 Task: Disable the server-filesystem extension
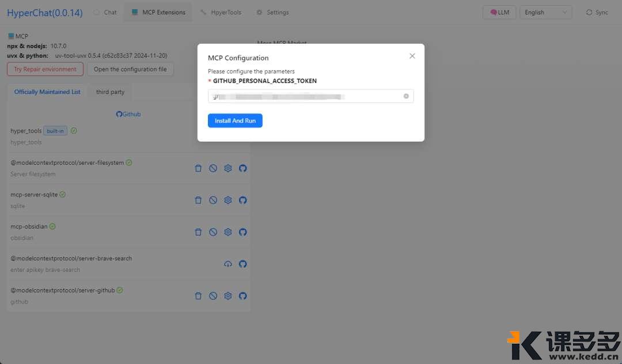coord(213,168)
